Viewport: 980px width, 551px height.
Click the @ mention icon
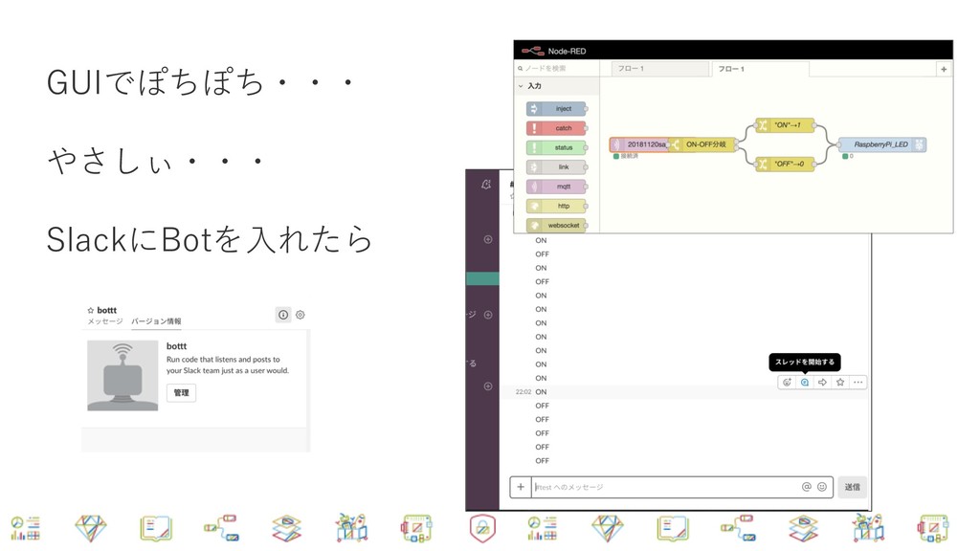(806, 487)
